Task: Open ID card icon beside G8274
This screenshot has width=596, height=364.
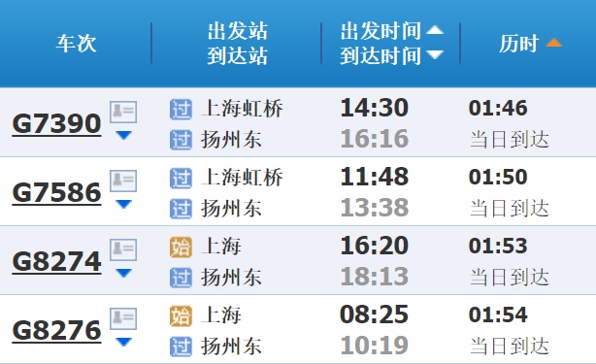Action: [x=123, y=249]
